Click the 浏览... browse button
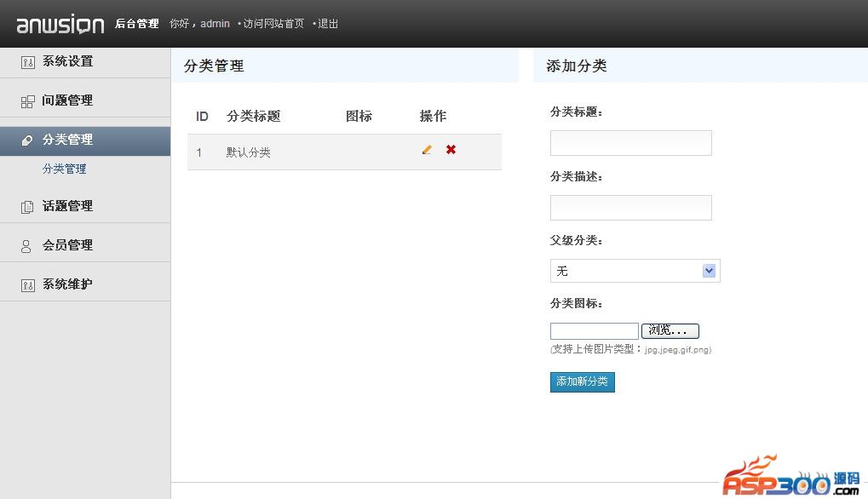Viewport: 868px width, 499px height. click(x=670, y=331)
